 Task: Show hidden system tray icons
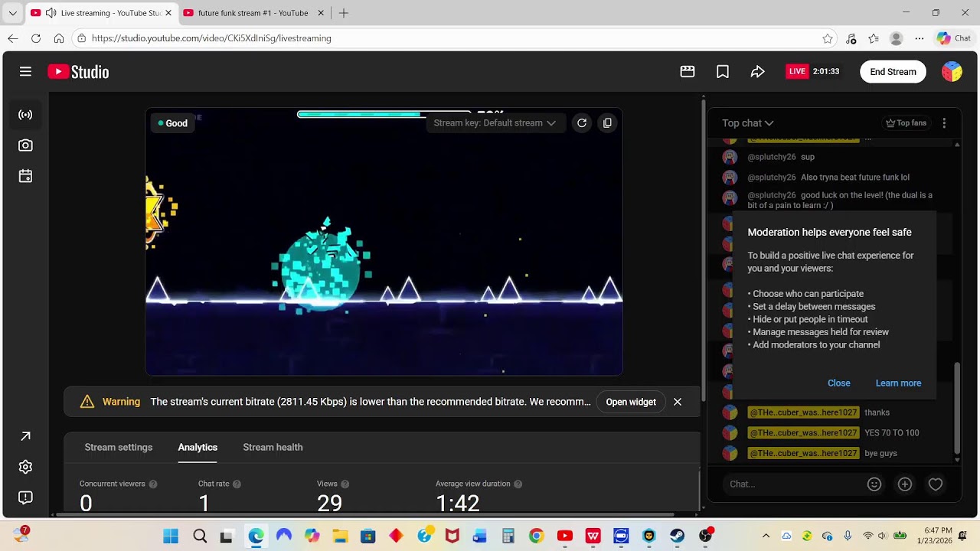pyautogui.click(x=766, y=536)
